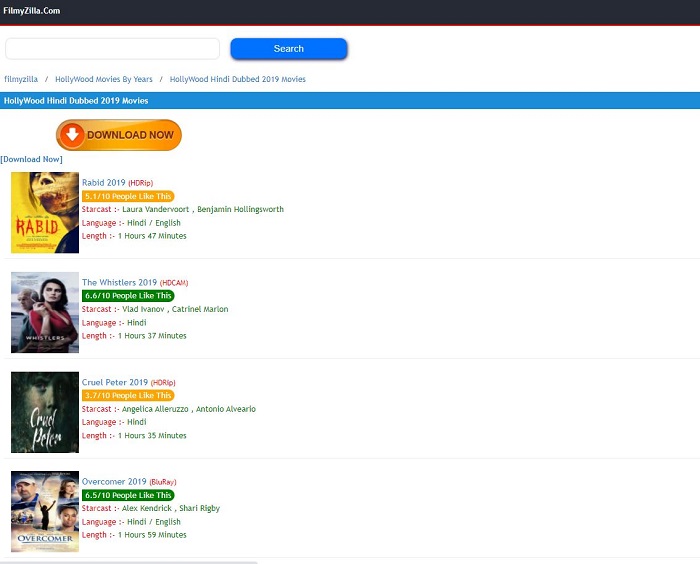700x564 pixels.
Task: Open The Whistlers poster thumbnail
Action: (45, 313)
